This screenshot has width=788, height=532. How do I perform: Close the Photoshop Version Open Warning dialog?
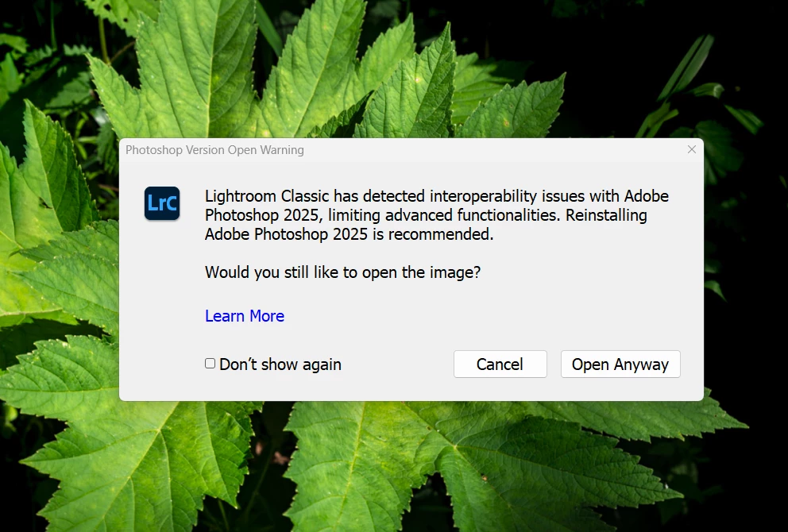pyautogui.click(x=692, y=150)
